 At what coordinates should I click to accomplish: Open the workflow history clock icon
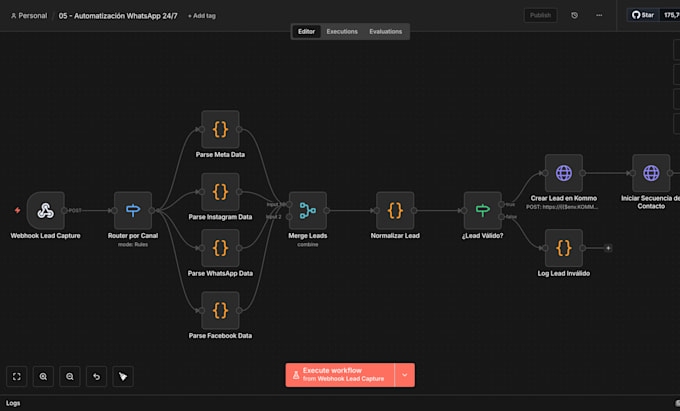coord(574,15)
